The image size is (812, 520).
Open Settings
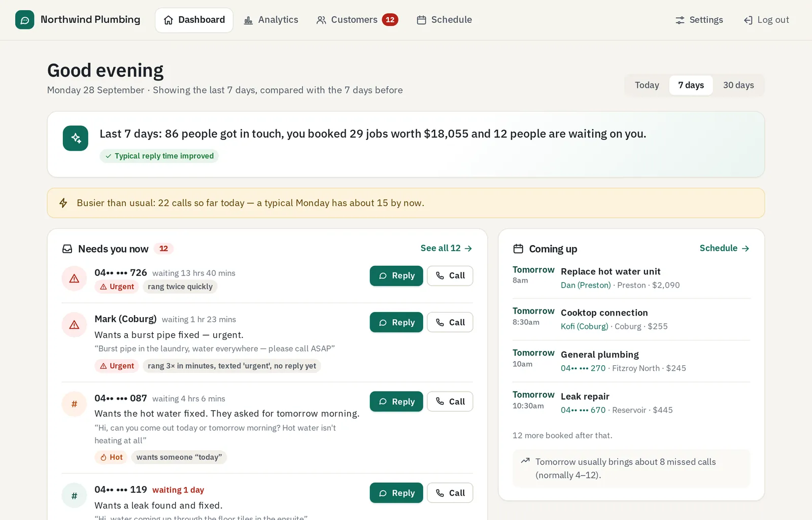tap(699, 20)
